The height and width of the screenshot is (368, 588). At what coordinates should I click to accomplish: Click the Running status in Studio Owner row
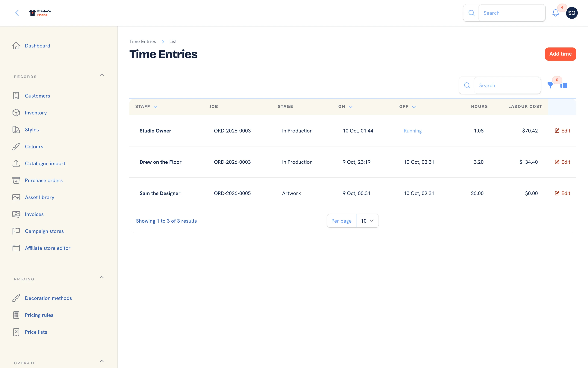tap(413, 131)
